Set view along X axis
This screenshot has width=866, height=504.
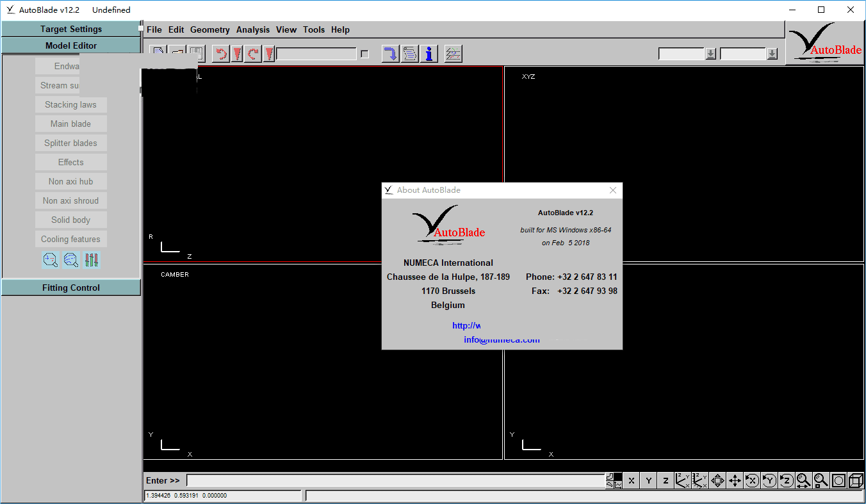click(632, 481)
